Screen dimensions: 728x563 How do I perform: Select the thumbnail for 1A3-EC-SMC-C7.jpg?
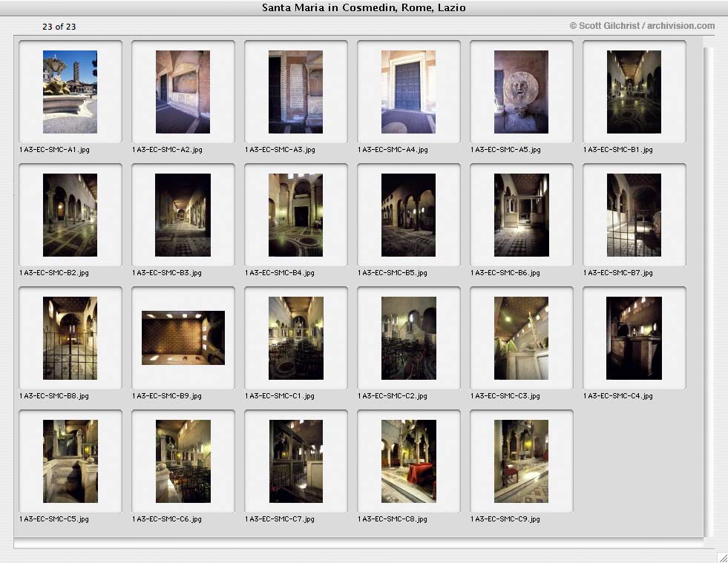(x=296, y=461)
